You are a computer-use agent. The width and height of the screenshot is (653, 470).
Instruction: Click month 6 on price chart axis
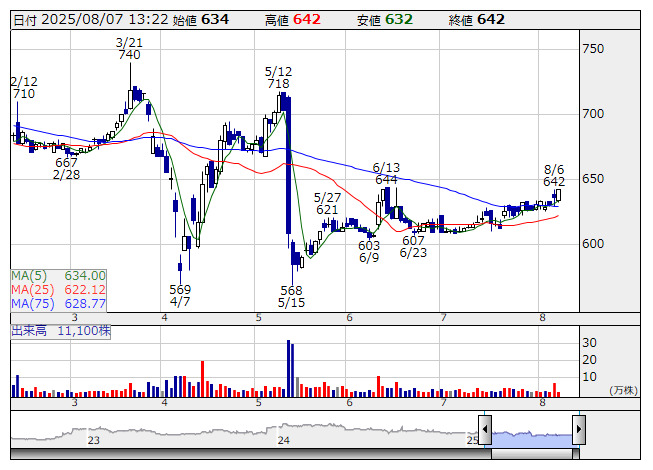point(349,318)
